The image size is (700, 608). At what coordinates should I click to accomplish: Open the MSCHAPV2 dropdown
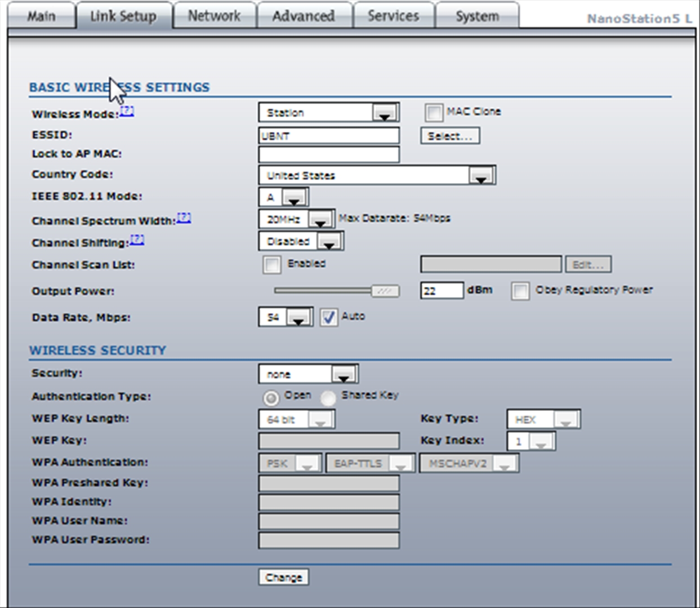coord(469,463)
